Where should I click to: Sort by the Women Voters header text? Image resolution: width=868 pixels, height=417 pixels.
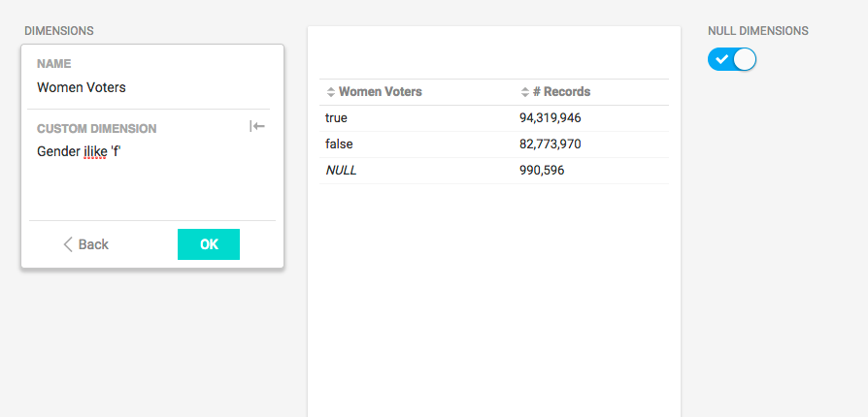coord(380,92)
